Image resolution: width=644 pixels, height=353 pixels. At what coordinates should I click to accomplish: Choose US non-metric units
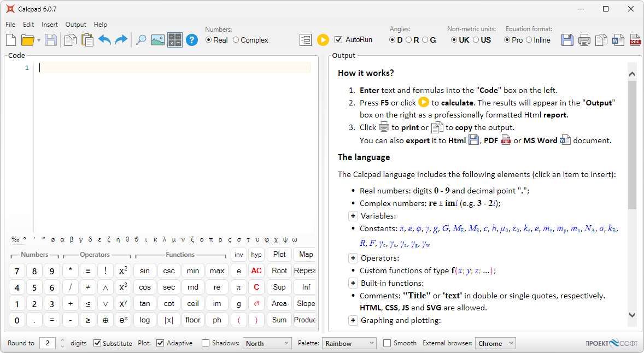(482, 40)
